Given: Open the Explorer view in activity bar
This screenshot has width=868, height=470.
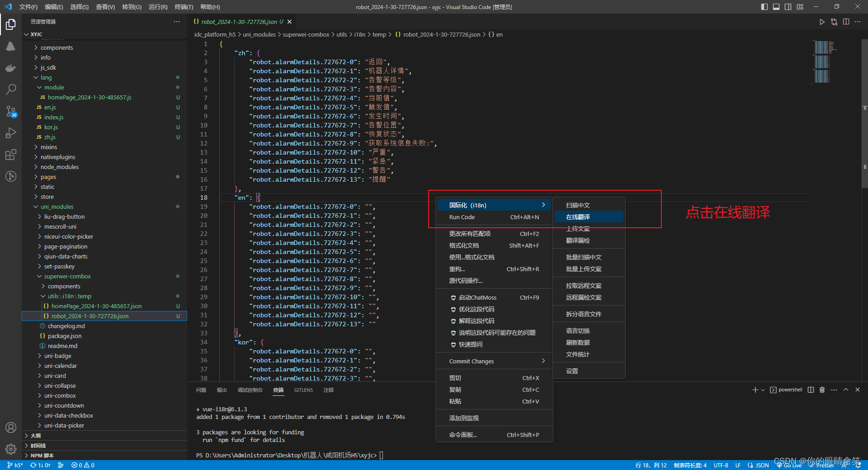Looking at the screenshot, I should point(11,24).
